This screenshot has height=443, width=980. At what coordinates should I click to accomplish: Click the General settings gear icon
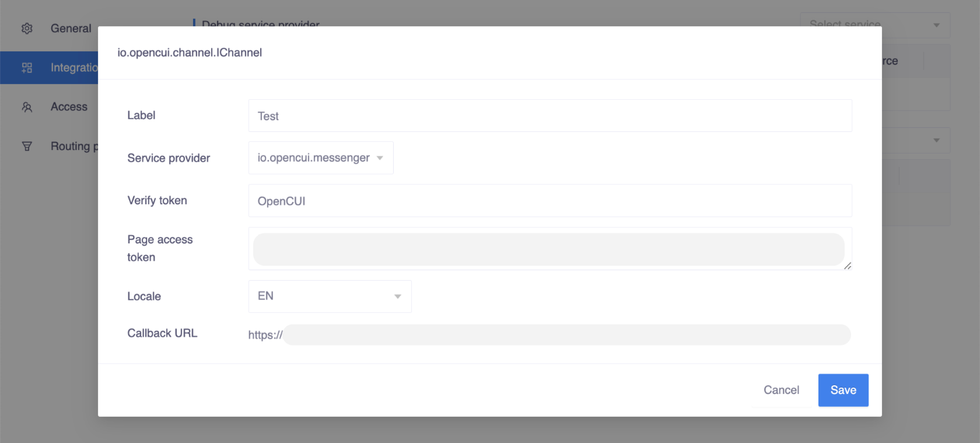coord(27,28)
